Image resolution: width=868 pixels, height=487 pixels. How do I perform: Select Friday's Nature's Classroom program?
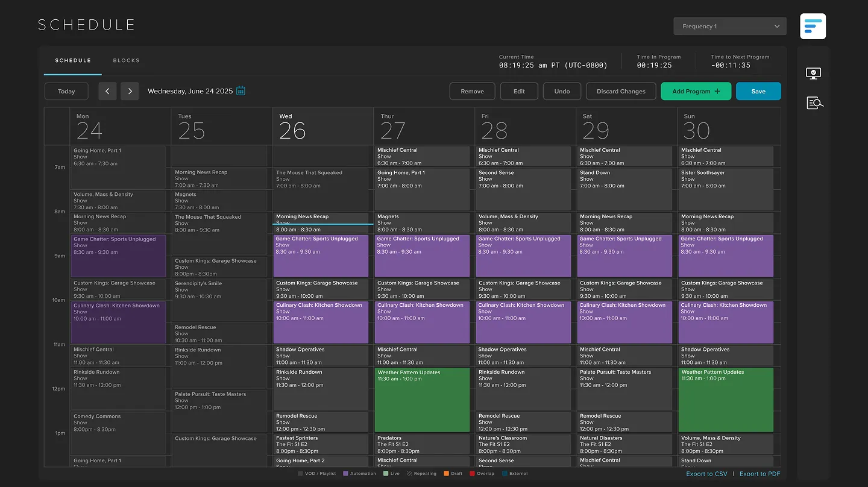523,444
